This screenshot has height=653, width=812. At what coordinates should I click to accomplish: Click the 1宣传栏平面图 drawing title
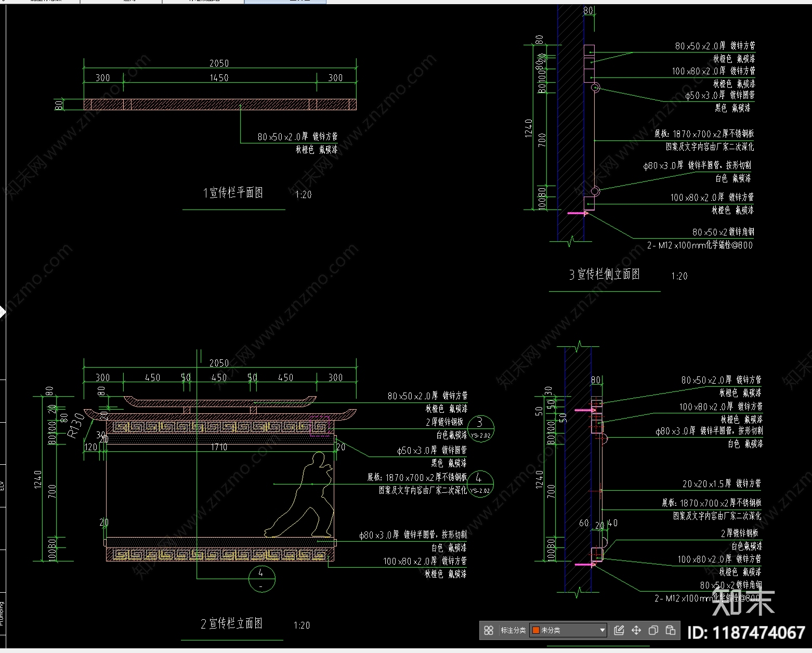[x=233, y=193]
